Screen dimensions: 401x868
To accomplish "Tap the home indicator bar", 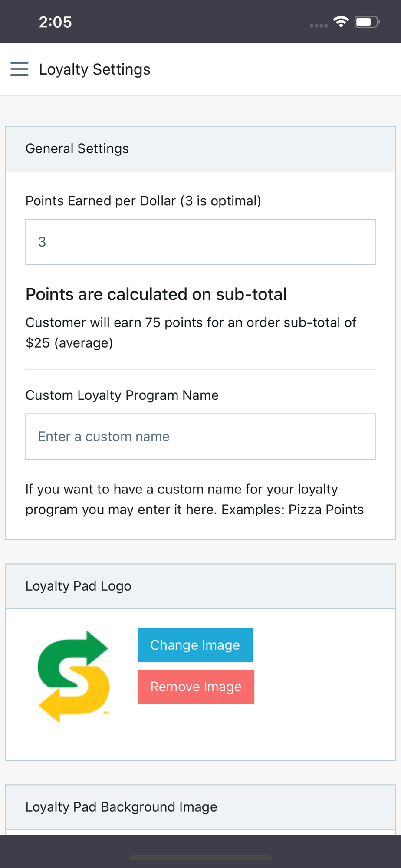I will pyautogui.click(x=200, y=858).
